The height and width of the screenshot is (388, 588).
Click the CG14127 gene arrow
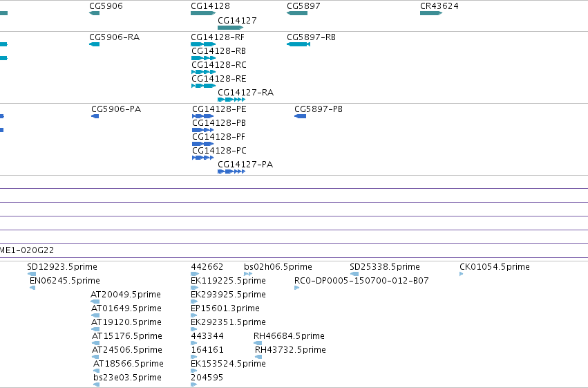click(231, 28)
